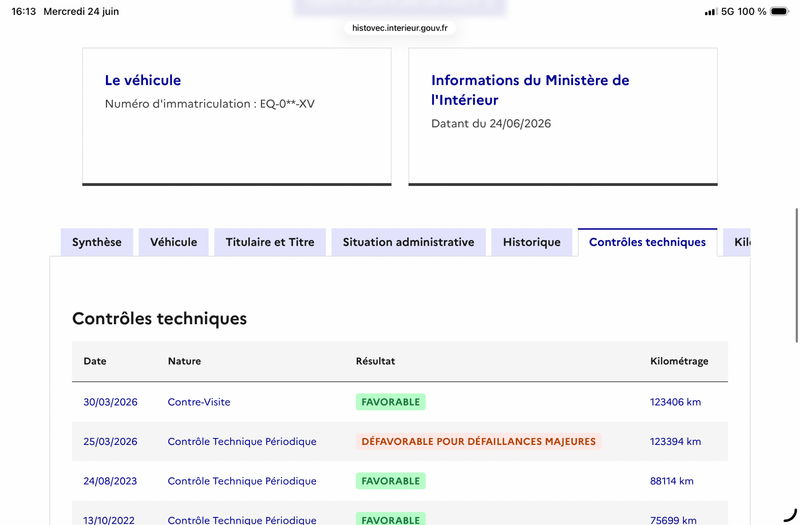Open the Titulaire et Titre tab
The image size is (800, 525).
click(x=270, y=242)
